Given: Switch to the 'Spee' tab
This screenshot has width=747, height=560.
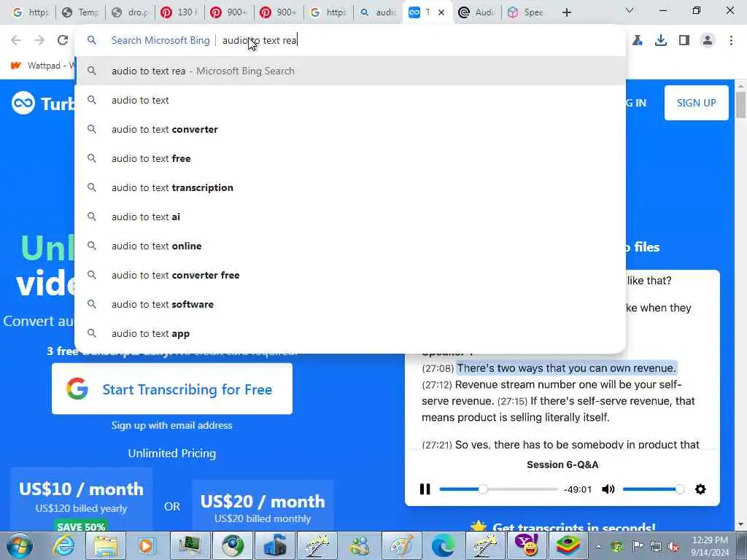Looking at the screenshot, I should [x=526, y=12].
